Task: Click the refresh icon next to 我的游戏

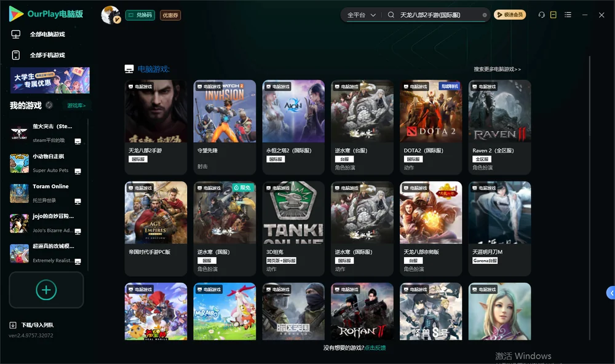Action: [x=49, y=105]
